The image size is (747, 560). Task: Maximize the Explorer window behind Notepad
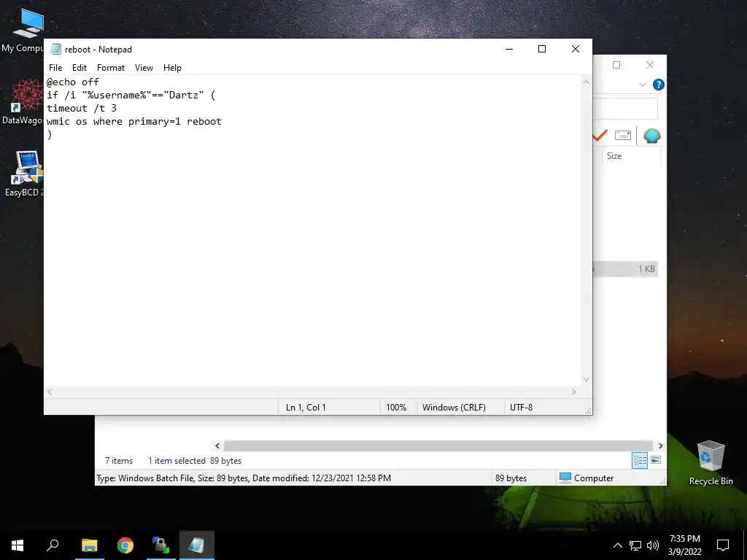(x=616, y=65)
